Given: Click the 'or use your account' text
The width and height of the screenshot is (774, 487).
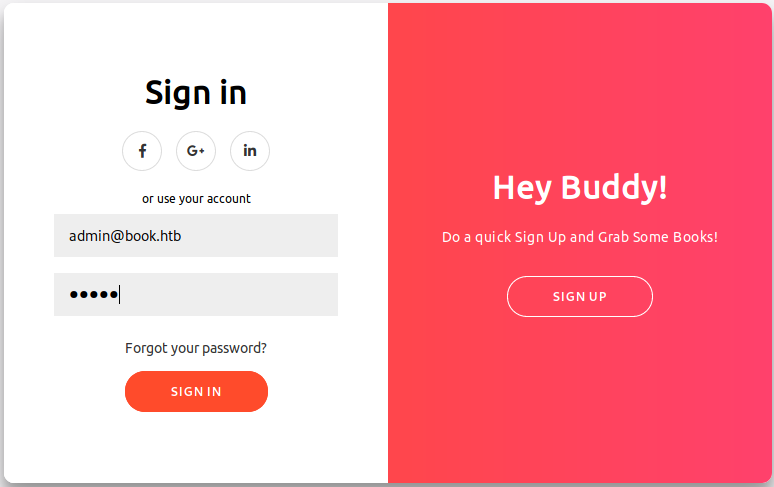Looking at the screenshot, I should [196, 198].
